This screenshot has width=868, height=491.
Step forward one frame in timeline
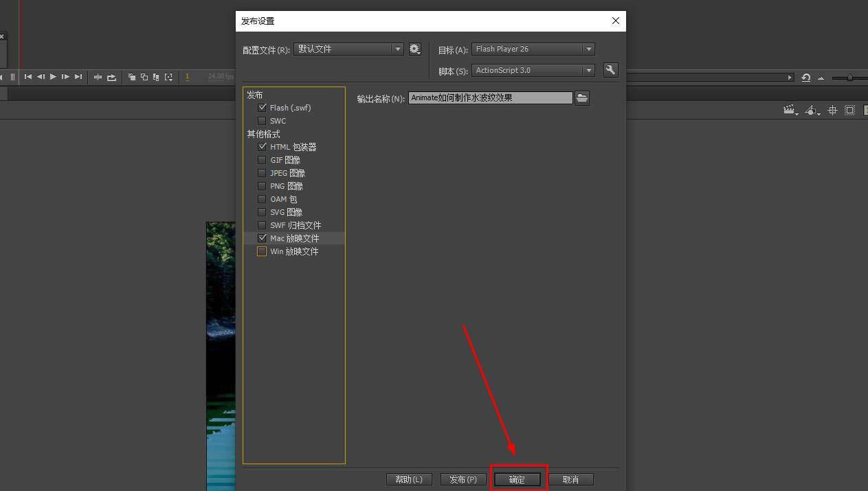[x=65, y=77]
